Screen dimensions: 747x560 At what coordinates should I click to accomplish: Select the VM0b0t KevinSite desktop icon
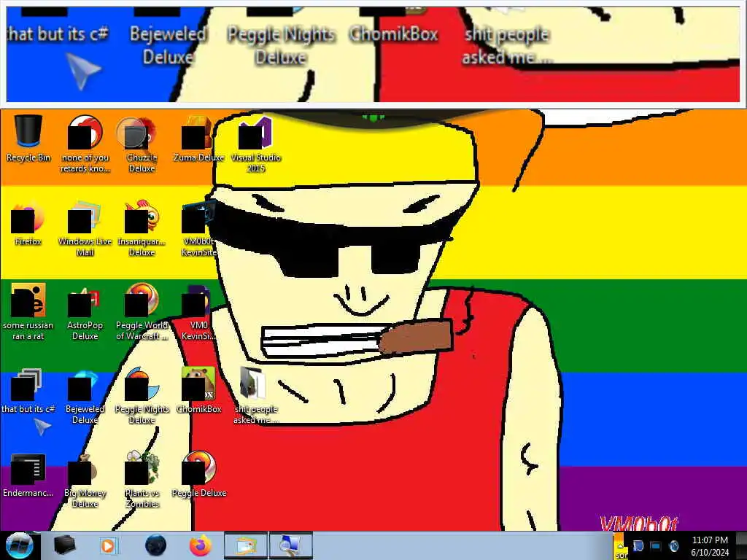point(198,227)
